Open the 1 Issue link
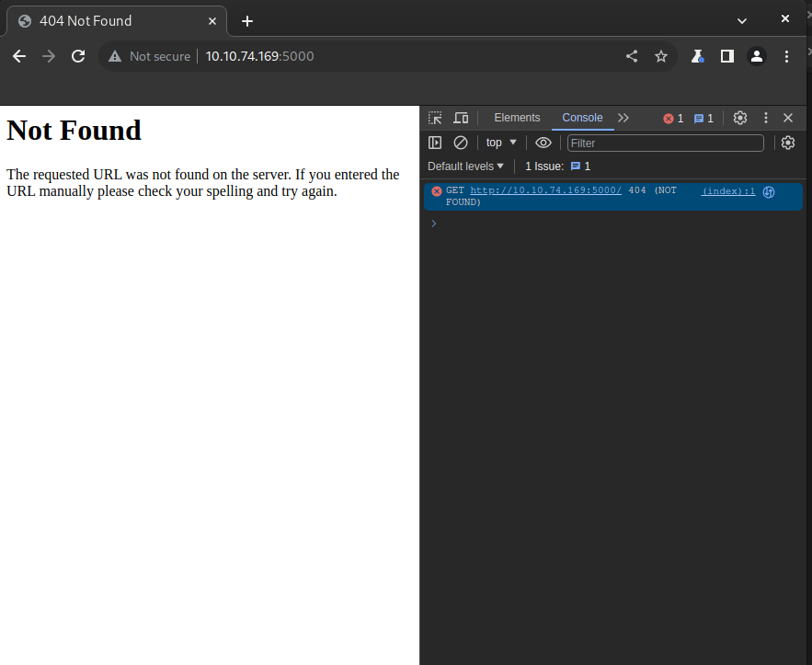The image size is (812, 665). click(557, 166)
